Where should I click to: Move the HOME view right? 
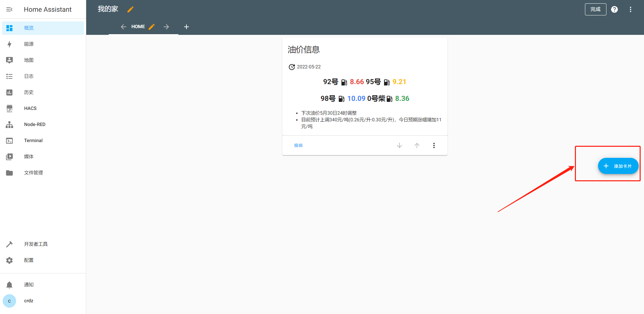166,27
